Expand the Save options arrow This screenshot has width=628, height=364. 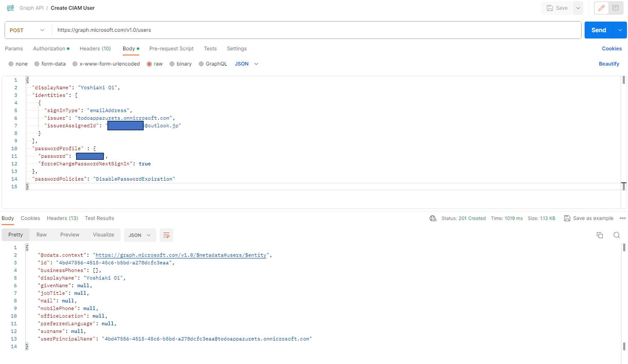point(578,8)
